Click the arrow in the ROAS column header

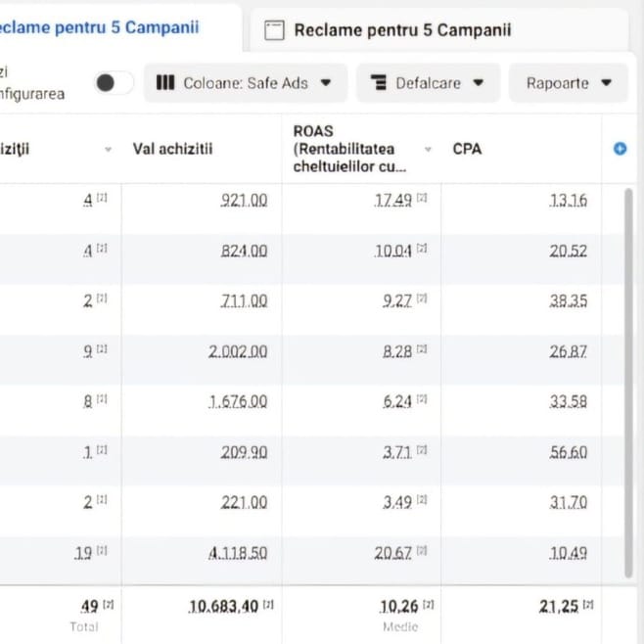coord(428,150)
